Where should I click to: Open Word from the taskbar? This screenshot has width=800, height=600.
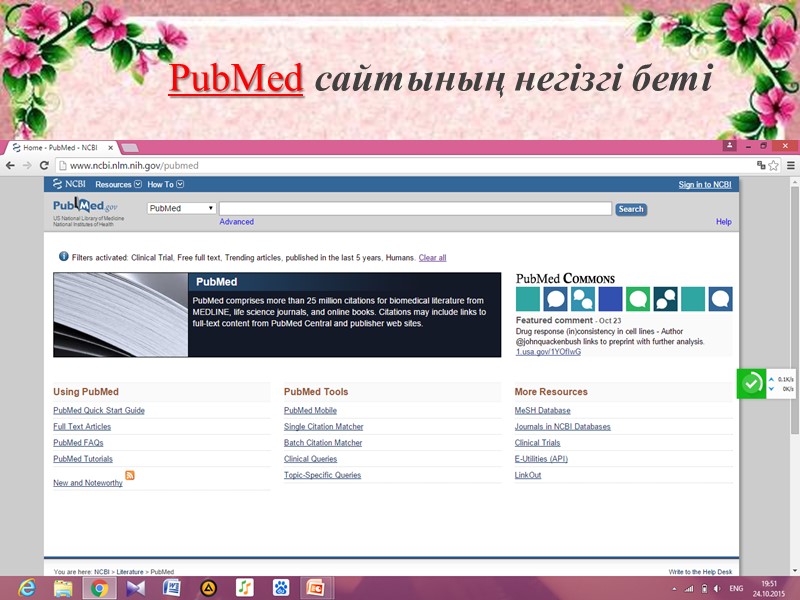point(172,588)
